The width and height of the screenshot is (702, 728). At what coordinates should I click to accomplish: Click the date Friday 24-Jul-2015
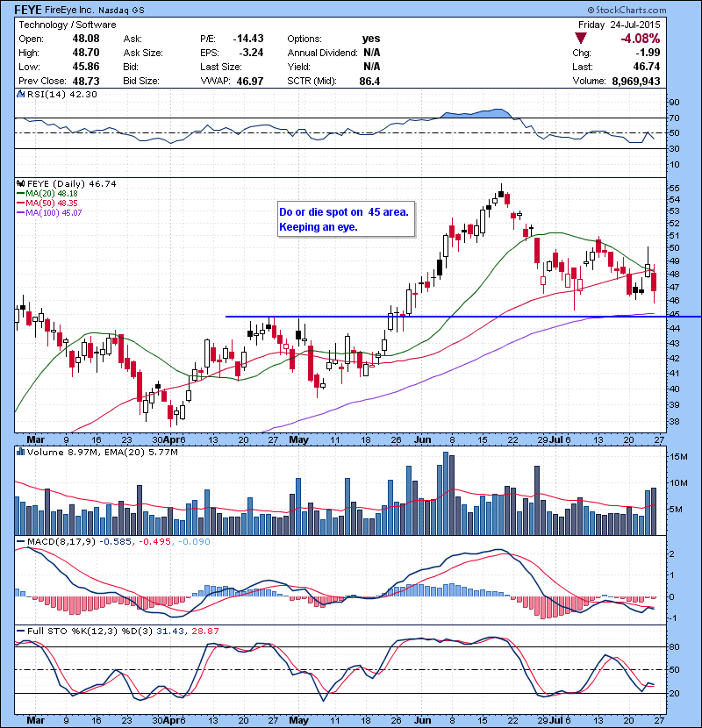(x=619, y=25)
